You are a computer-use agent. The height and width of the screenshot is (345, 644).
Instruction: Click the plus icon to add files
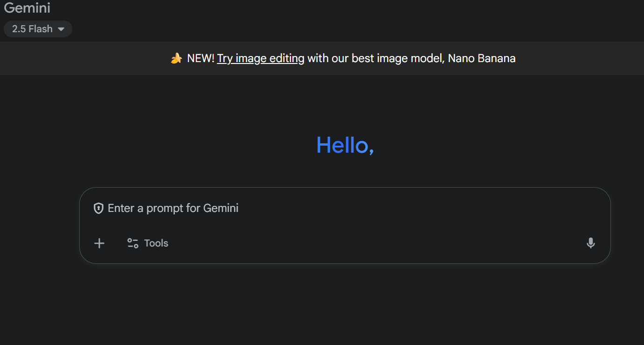pyautogui.click(x=99, y=243)
